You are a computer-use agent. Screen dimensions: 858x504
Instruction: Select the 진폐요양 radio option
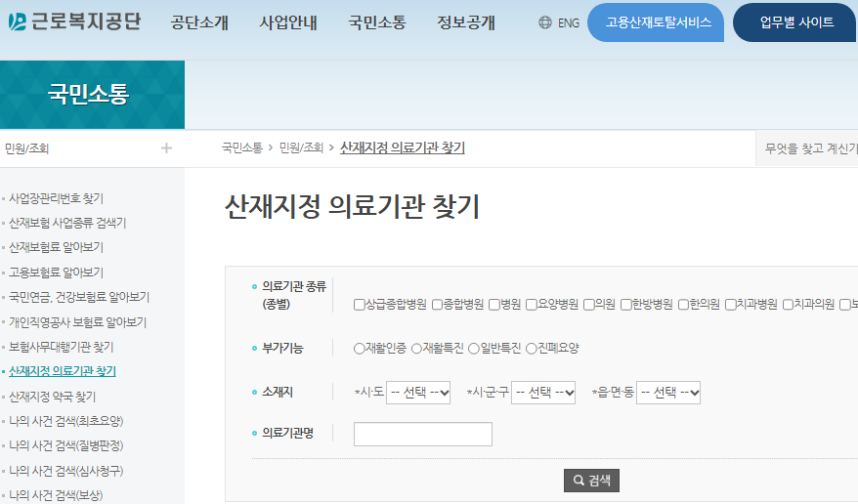coord(532,349)
